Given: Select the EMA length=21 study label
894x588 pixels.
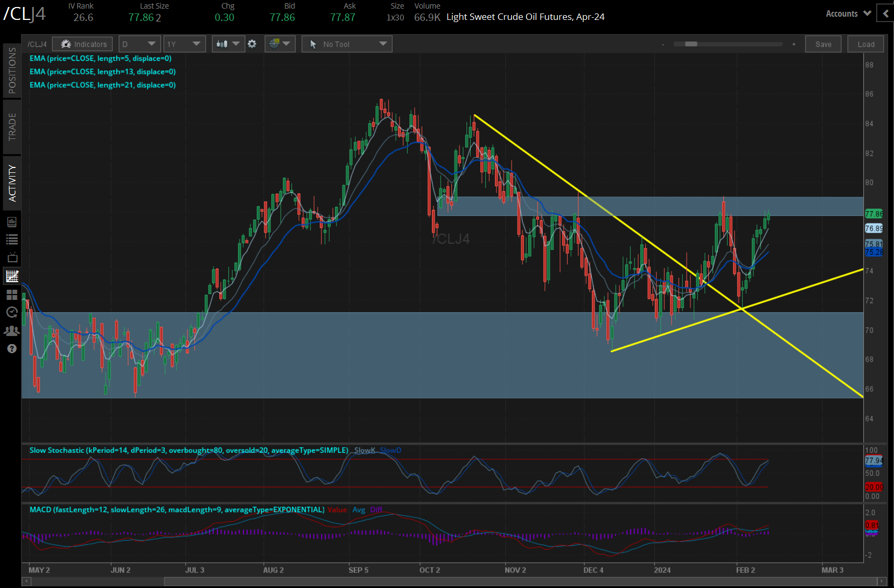Looking at the screenshot, I should point(102,85).
